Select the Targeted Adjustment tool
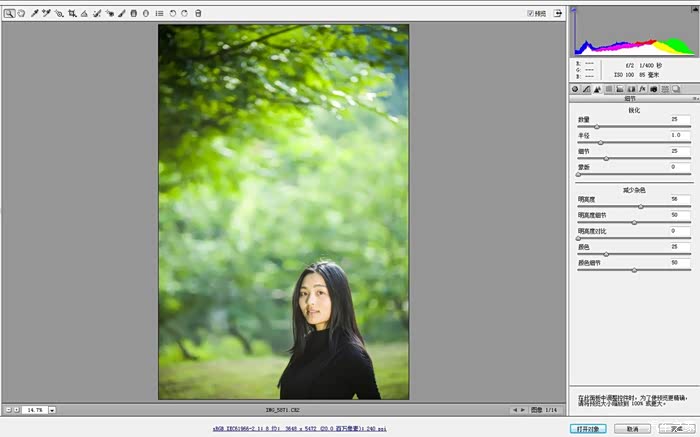The image size is (700, 437). pyautogui.click(x=59, y=13)
